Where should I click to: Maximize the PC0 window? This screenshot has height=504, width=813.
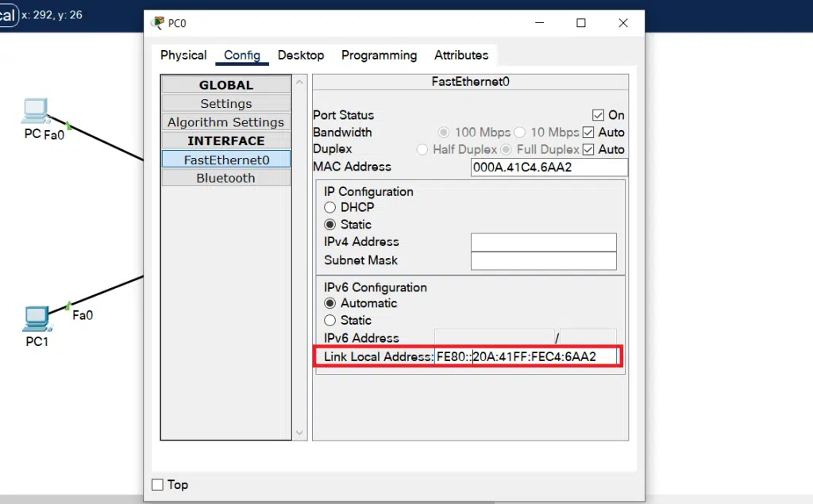(581, 23)
